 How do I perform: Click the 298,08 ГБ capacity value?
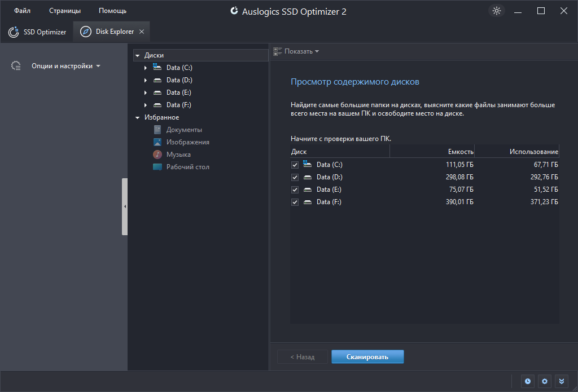click(459, 177)
